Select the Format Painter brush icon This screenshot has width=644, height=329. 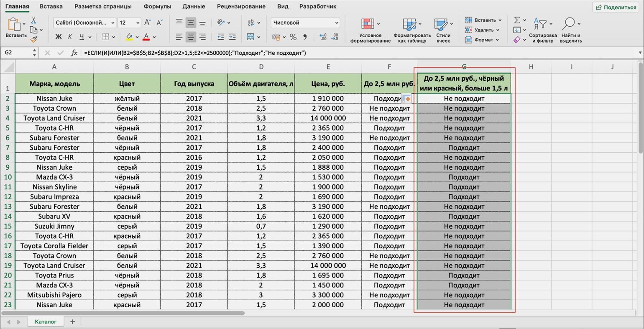tap(34, 39)
